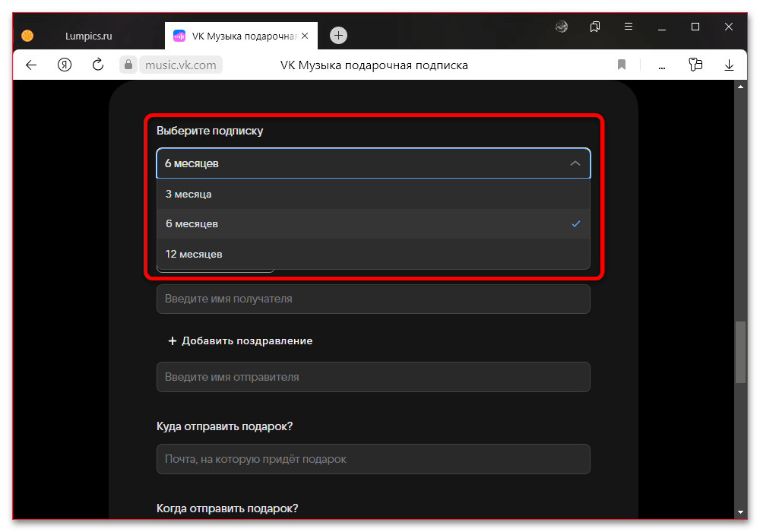Close the browser window
760x532 pixels.
tap(729, 27)
